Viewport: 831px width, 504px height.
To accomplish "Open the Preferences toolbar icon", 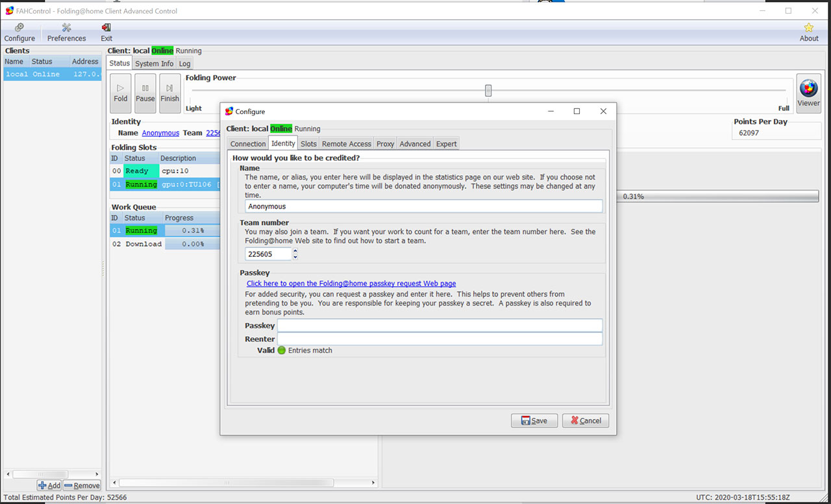I will tap(66, 32).
